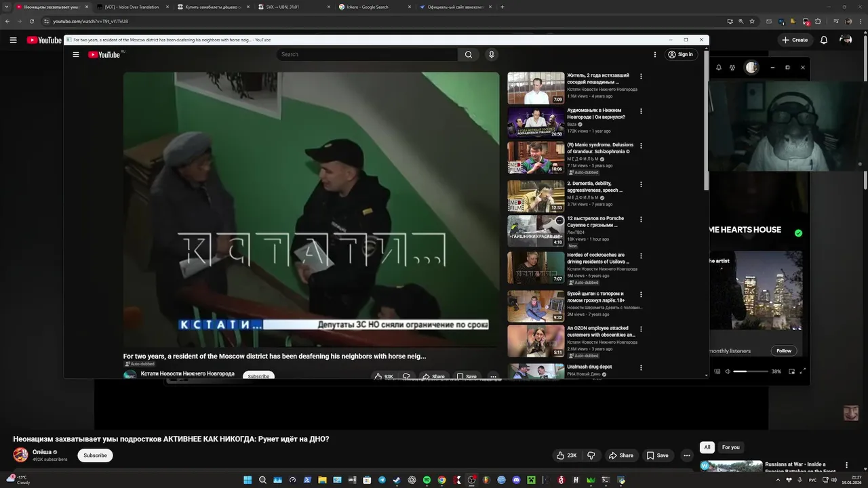Reload the browser page
Image resolution: width=868 pixels, height=488 pixels.
click(x=31, y=21)
